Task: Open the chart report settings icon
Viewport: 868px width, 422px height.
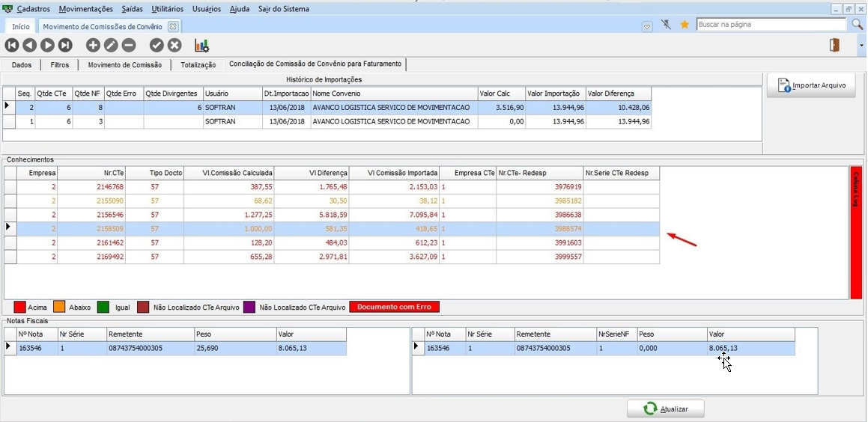Action: pos(201,46)
